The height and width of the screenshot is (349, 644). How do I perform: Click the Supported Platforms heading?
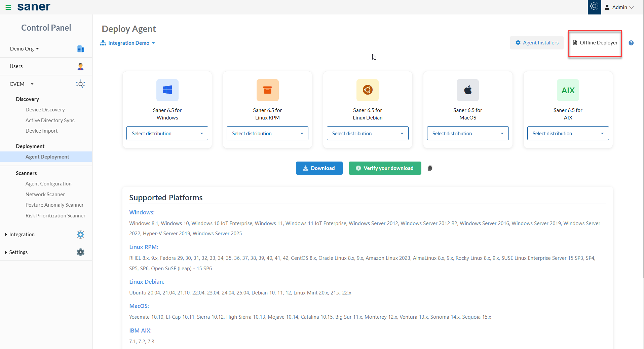pos(166,198)
